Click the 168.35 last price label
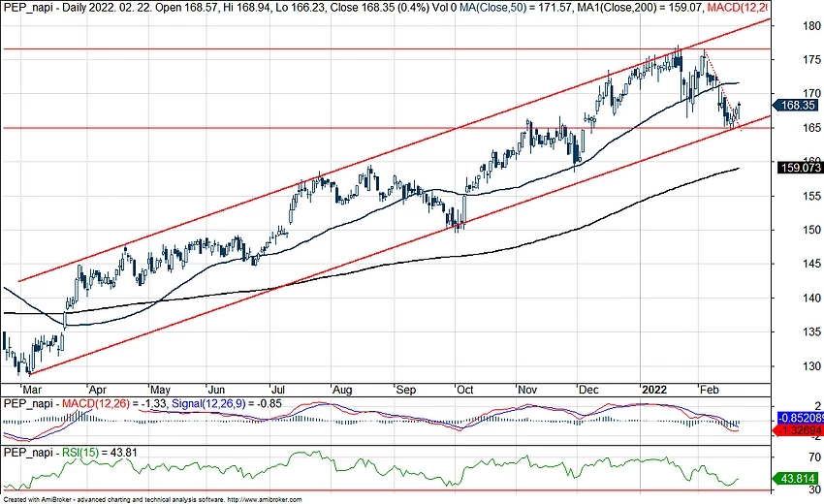 tap(796, 105)
